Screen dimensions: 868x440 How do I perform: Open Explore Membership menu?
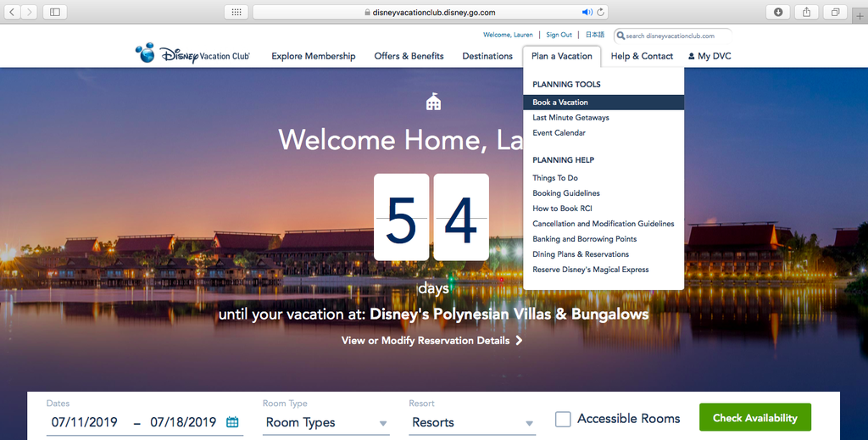[x=314, y=56]
